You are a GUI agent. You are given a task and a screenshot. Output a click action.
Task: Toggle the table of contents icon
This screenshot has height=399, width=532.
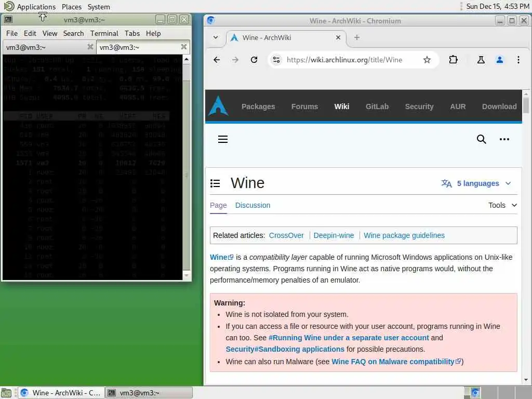point(215,183)
